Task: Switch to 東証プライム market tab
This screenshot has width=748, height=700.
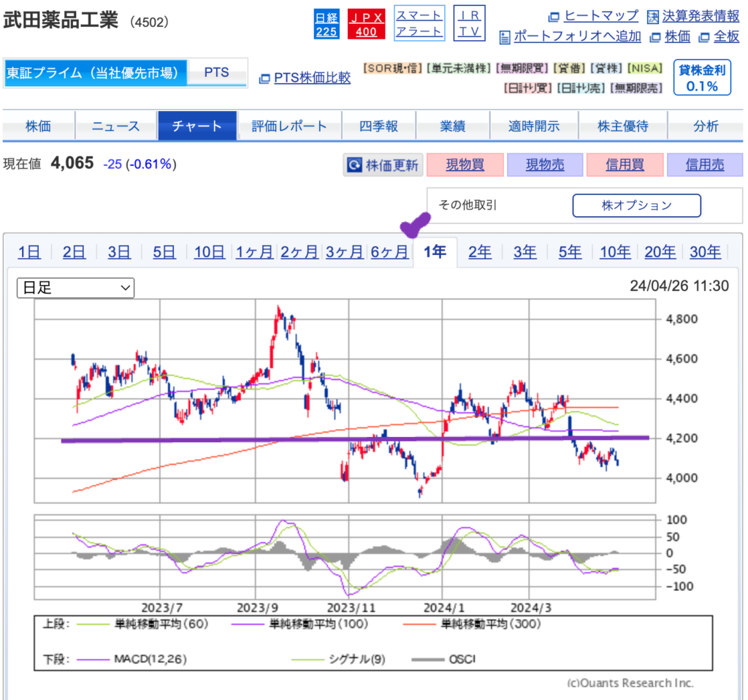Action: click(95, 72)
